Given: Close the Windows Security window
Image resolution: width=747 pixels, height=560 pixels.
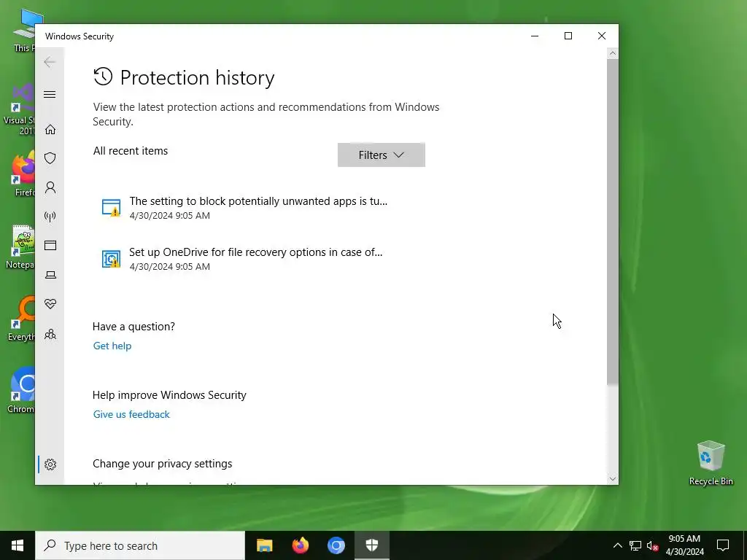Looking at the screenshot, I should (602, 36).
